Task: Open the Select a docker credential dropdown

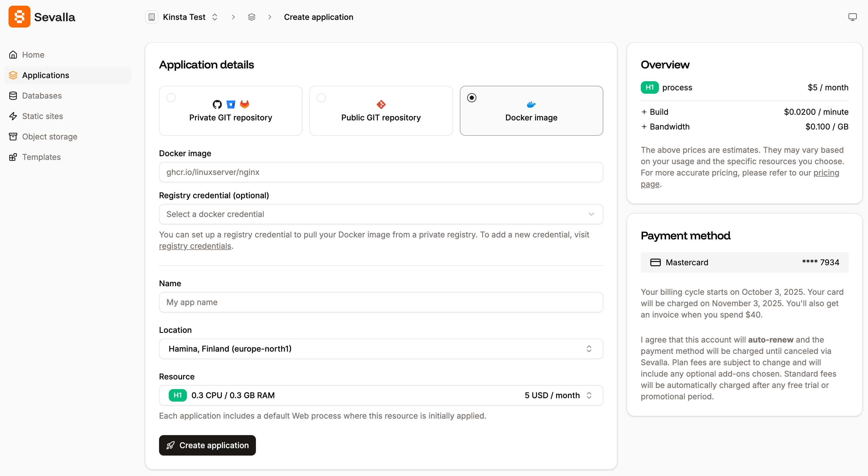Action: pyautogui.click(x=380, y=214)
